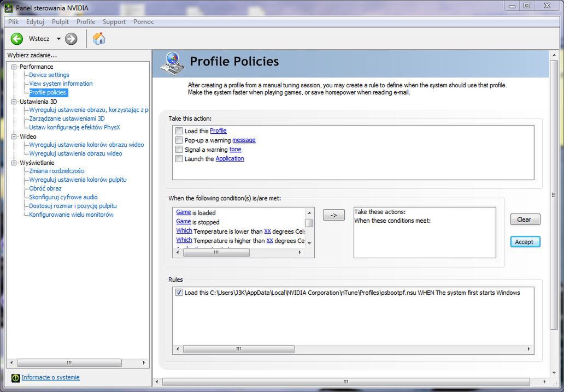Screen dimensions: 564x392
Task: Collapse the Performance tree node
Action: pyautogui.click(x=14, y=67)
